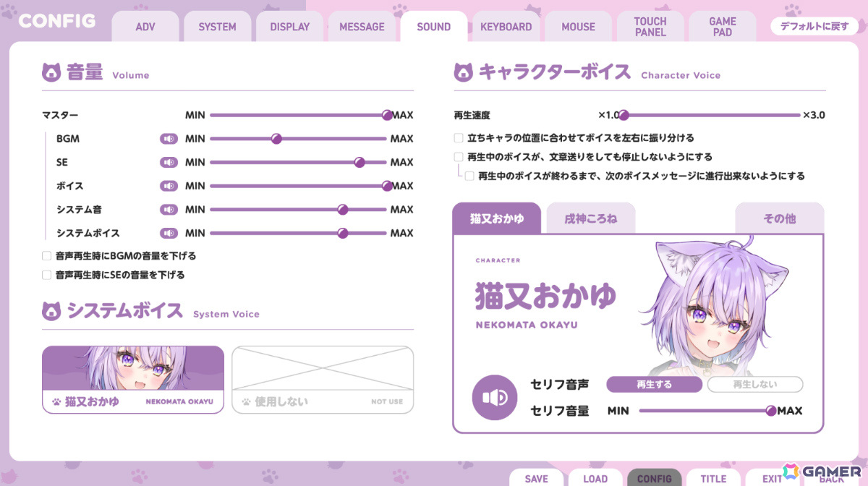
Task: Click the セリフ音量 slider handle
Action: (x=771, y=411)
